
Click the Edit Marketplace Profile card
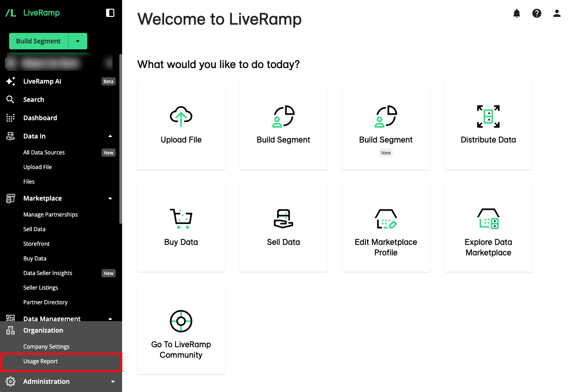(385, 228)
